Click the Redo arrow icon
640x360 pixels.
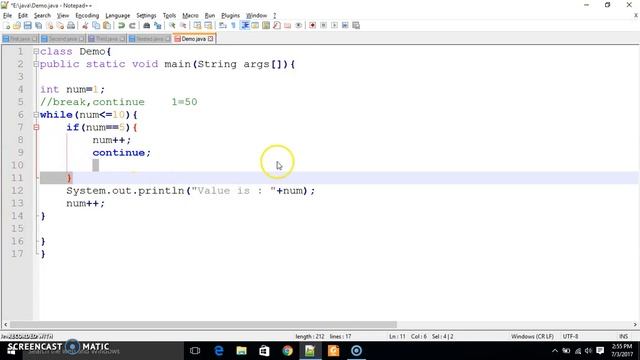coord(132,25)
